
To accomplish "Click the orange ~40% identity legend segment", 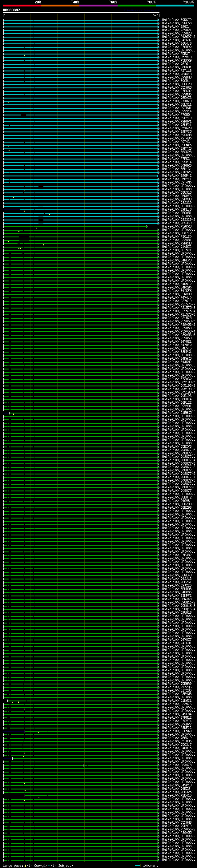I will (x=60, y=6).
